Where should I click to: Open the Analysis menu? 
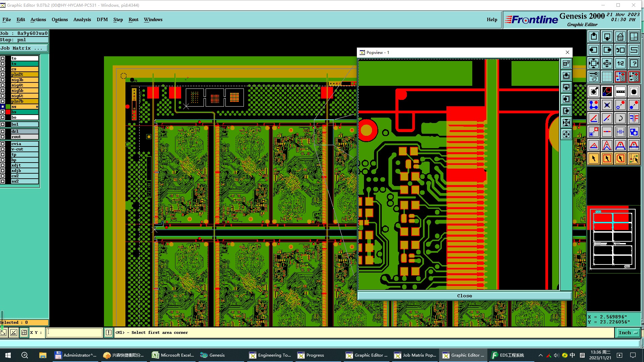(82, 19)
